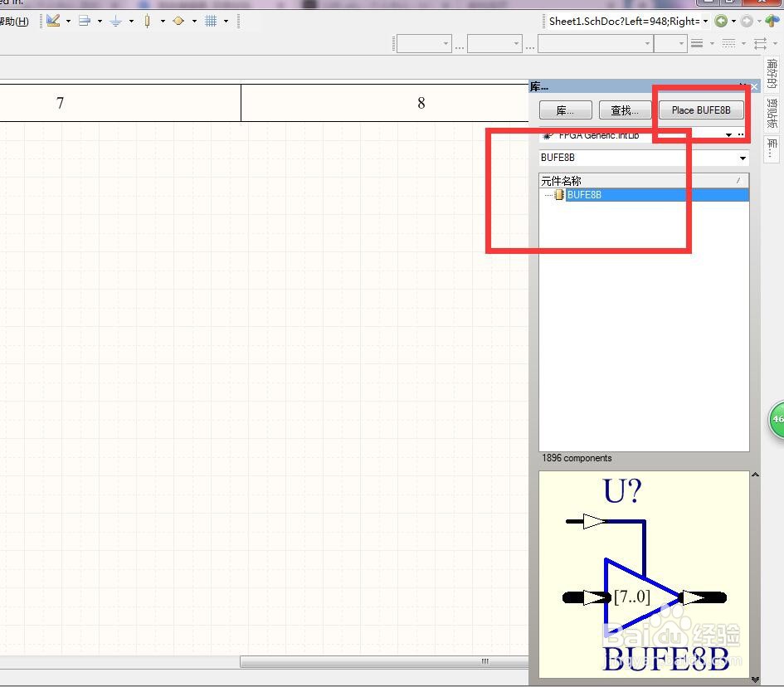
Task: Open the FPGA Generic.IntLib library dropdown
Action: point(728,135)
